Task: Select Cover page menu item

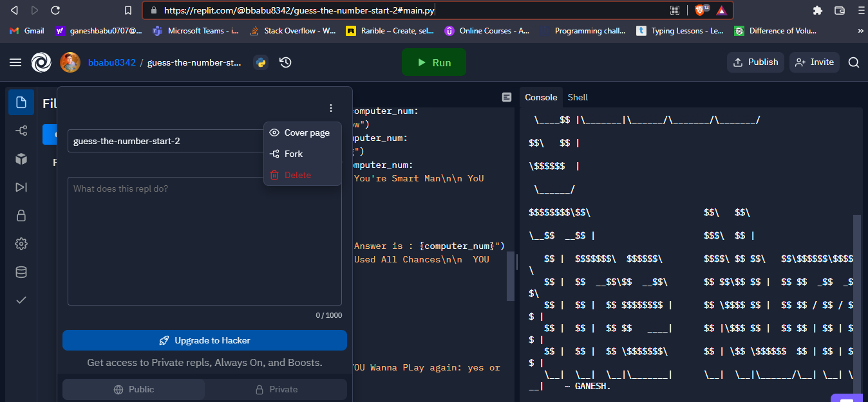Action: 307,132
